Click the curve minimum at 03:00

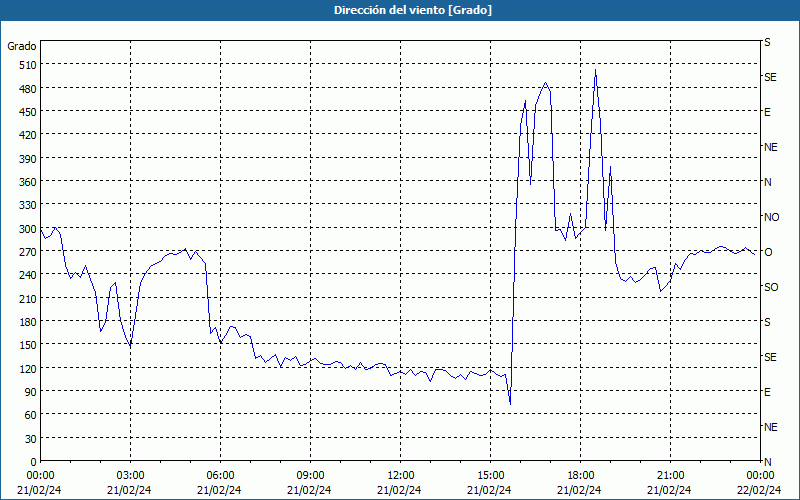point(130,346)
